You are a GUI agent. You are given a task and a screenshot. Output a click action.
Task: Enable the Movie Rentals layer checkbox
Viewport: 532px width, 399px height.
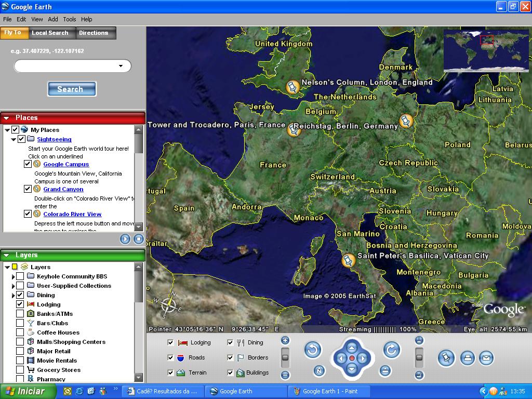coord(20,361)
